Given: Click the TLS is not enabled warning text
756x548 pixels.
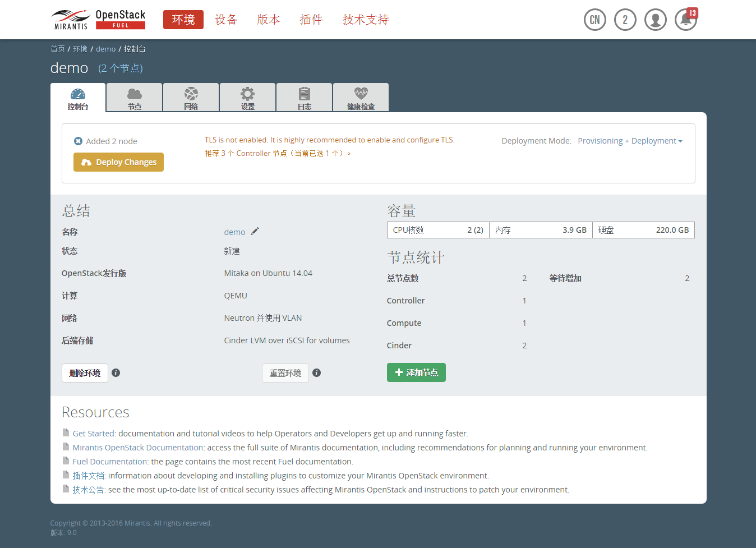Looking at the screenshot, I should coord(330,140).
